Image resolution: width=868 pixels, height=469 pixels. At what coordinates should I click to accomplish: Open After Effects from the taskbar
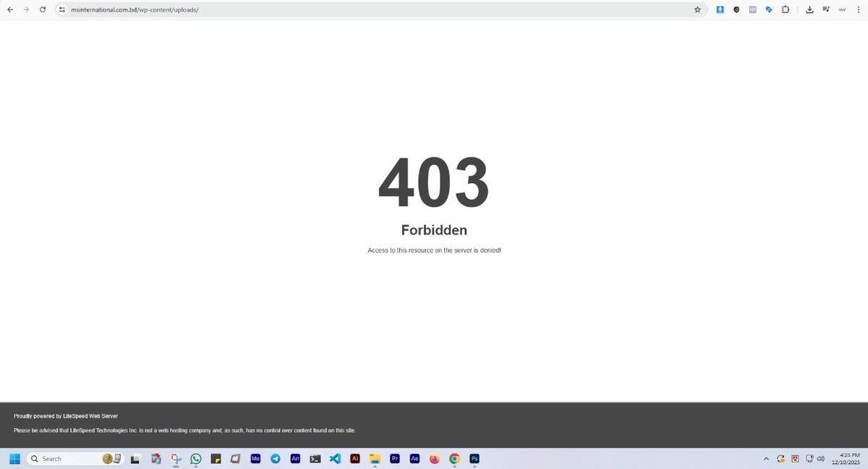click(x=414, y=458)
